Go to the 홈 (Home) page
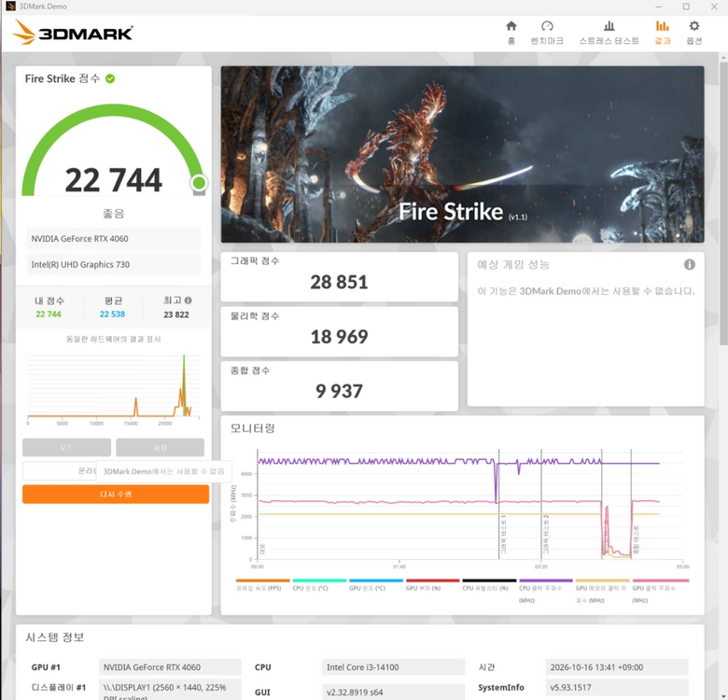This screenshot has height=700, width=728. 511,32
